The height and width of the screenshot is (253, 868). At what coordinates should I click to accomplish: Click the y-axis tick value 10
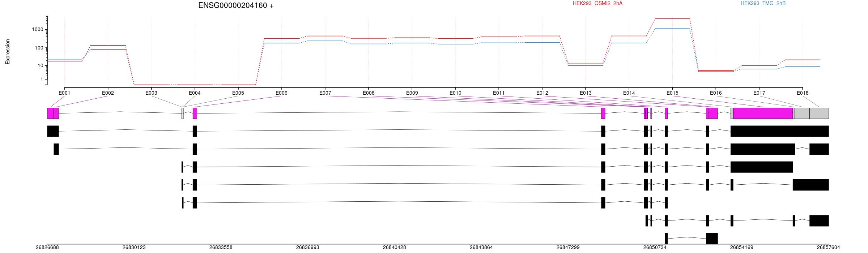pos(41,65)
